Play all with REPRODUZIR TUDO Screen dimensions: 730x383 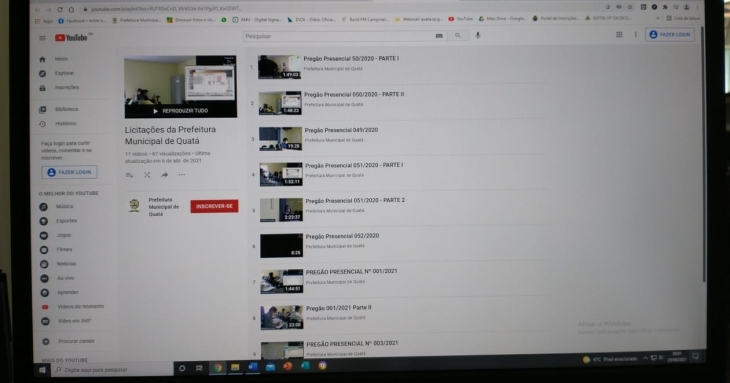click(x=181, y=111)
